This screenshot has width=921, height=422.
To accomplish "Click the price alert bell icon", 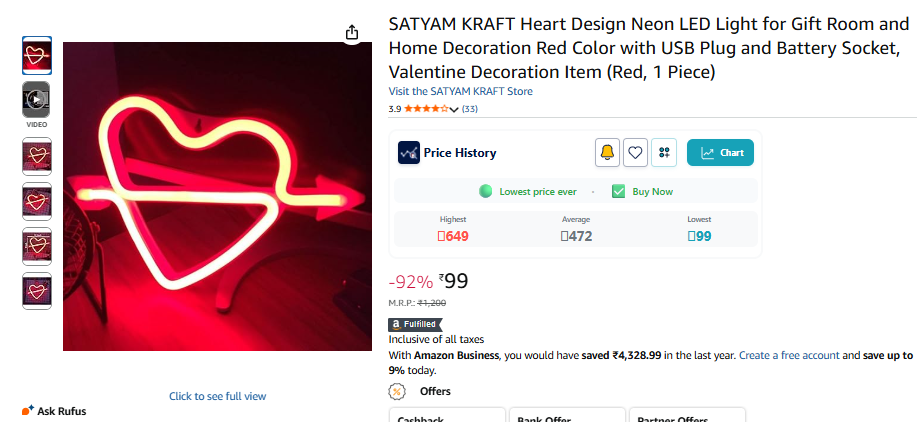I will 607,153.
